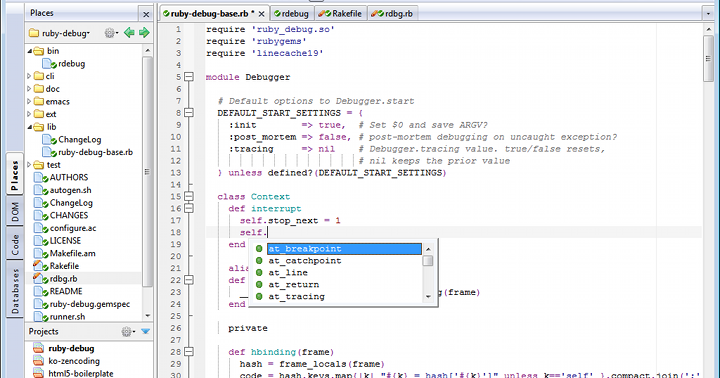Collapse code fold at line 22
Image resolution: width=720 pixels, height=378 pixels.
pyautogui.click(x=189, y=280)
